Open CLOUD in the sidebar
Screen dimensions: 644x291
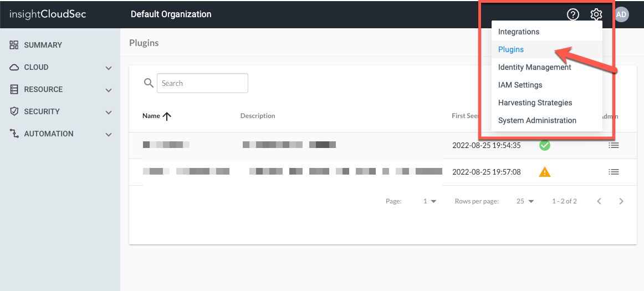point(36,67)
